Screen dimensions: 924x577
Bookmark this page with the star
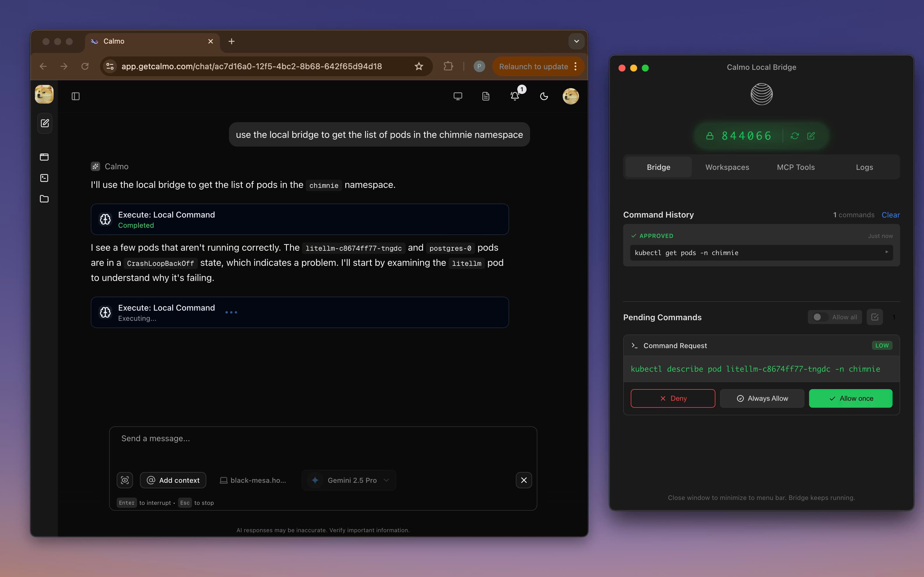click(x=419, y=66)
